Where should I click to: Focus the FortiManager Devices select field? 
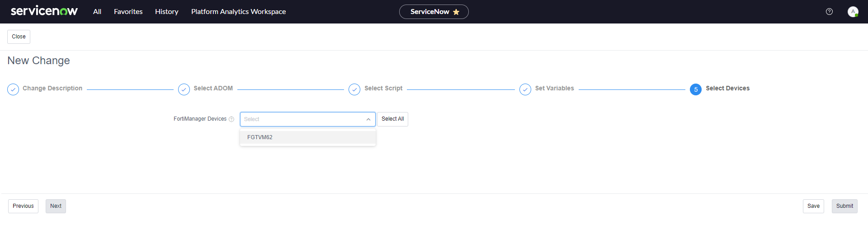(303, 119)
